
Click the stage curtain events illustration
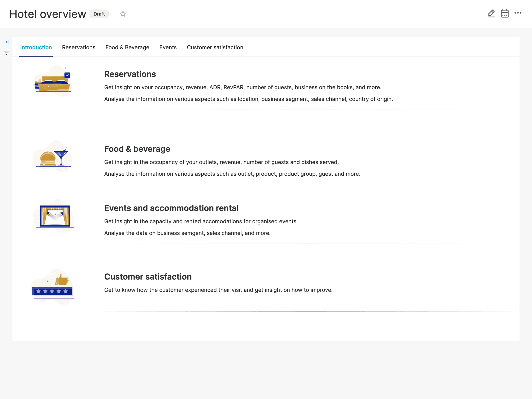[54, 216]
